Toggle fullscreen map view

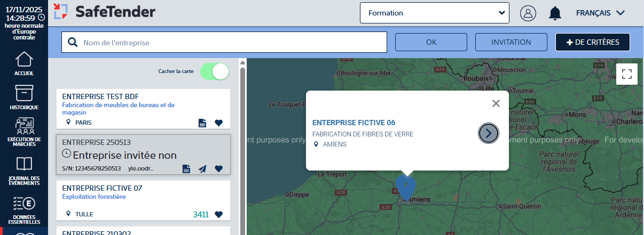pos(627,74)
